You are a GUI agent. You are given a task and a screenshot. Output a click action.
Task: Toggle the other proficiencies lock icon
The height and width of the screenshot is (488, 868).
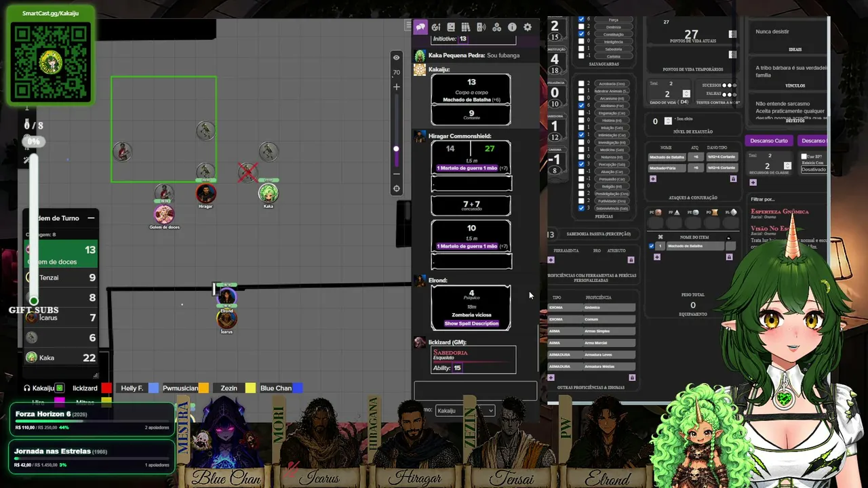(x=632, y=378)
